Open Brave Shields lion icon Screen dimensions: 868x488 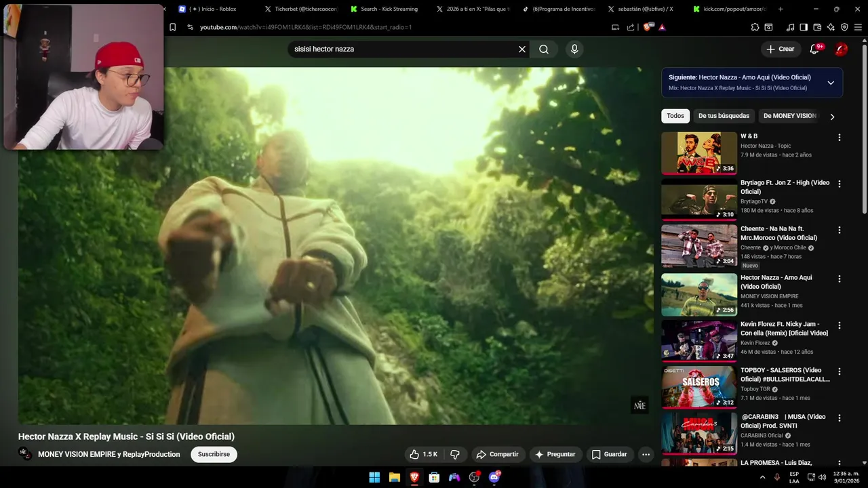(x=647, y=27)
